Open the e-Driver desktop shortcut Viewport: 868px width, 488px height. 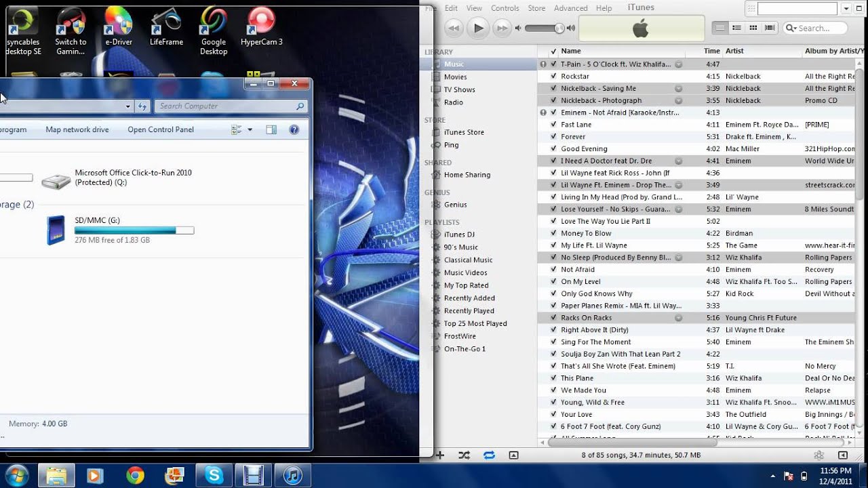tap(118, 27)
